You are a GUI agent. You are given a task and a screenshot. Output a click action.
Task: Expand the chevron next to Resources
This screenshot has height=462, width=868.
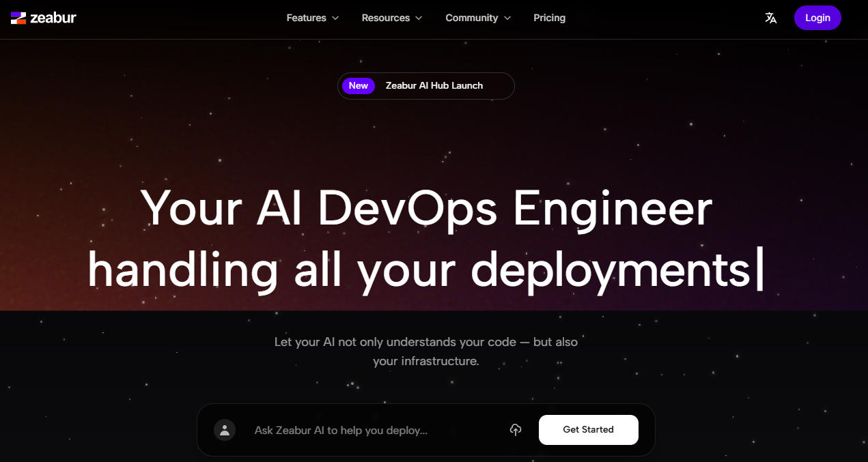419,18
